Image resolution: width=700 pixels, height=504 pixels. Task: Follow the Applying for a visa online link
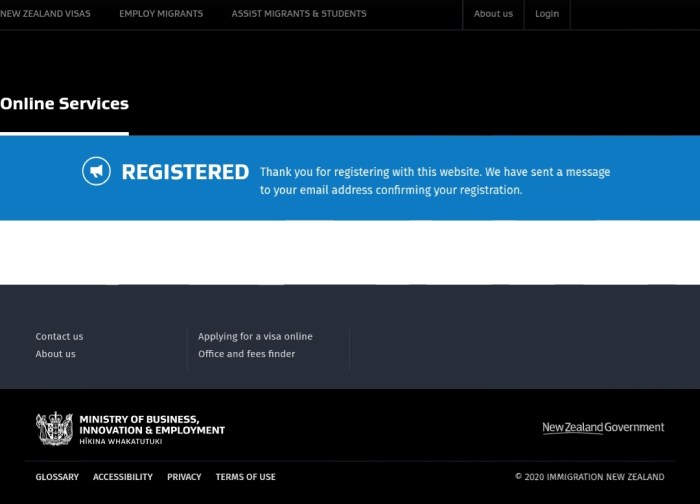255,337
